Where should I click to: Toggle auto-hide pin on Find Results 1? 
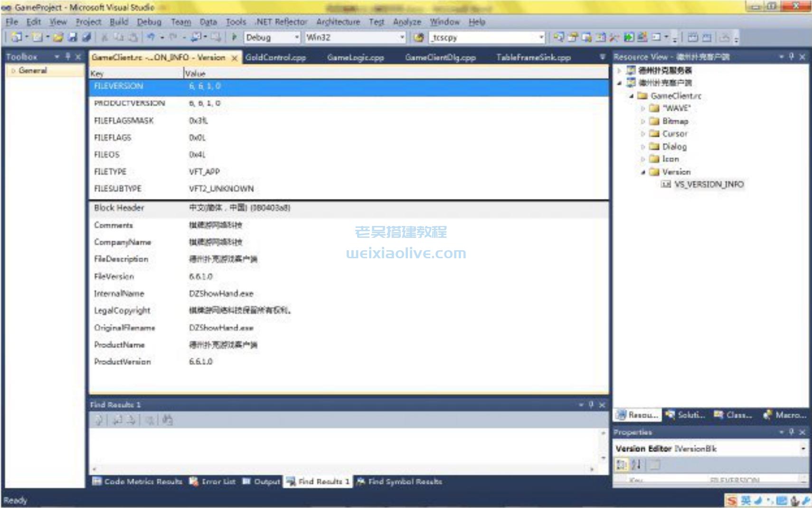591,405
